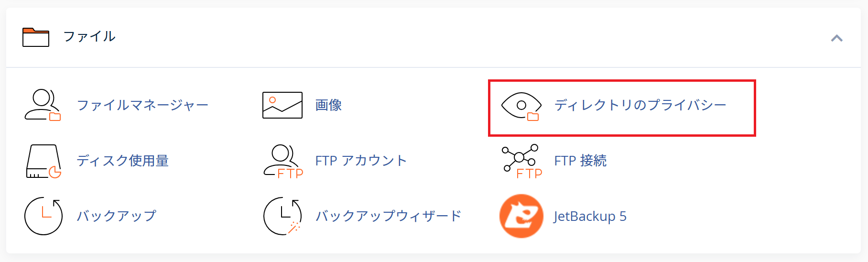Open the eye icon for ディレクトリのプライバシー
868x262 pixels.
pyautogui.click(x=521, y=106)
